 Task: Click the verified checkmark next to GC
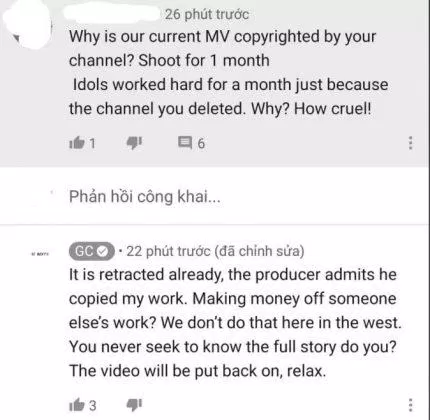coord(103,252)
